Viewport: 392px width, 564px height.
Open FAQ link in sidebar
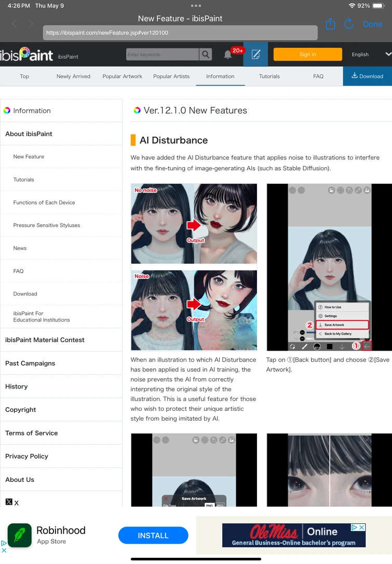coord(61,271)
